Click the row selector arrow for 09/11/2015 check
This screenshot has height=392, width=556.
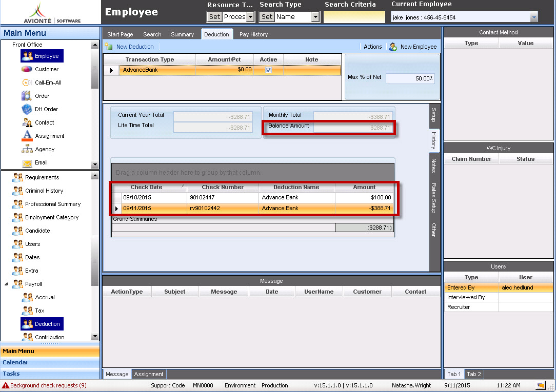[x=116, y=209]
